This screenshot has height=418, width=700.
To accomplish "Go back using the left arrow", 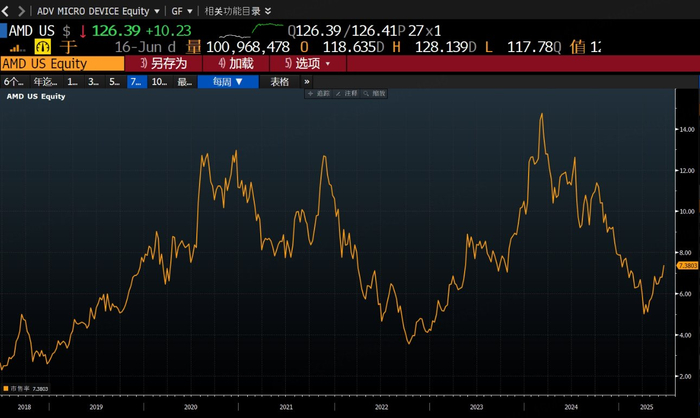I will tap(5, 11).
